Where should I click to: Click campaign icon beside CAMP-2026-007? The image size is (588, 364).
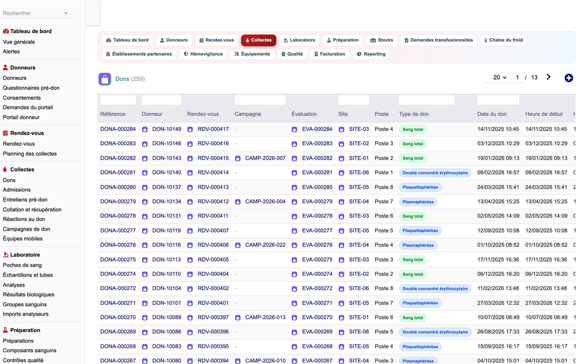coord(238,159)
